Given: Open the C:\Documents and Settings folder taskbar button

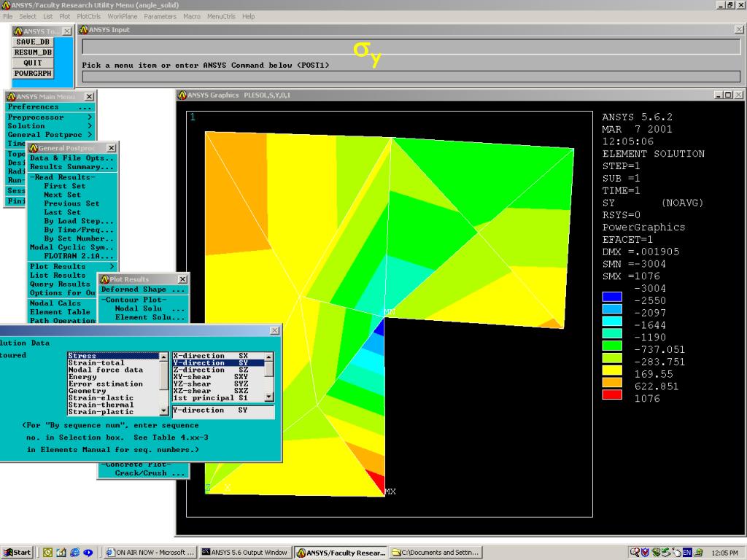Looking at the screenshot, I should (436, 553).
